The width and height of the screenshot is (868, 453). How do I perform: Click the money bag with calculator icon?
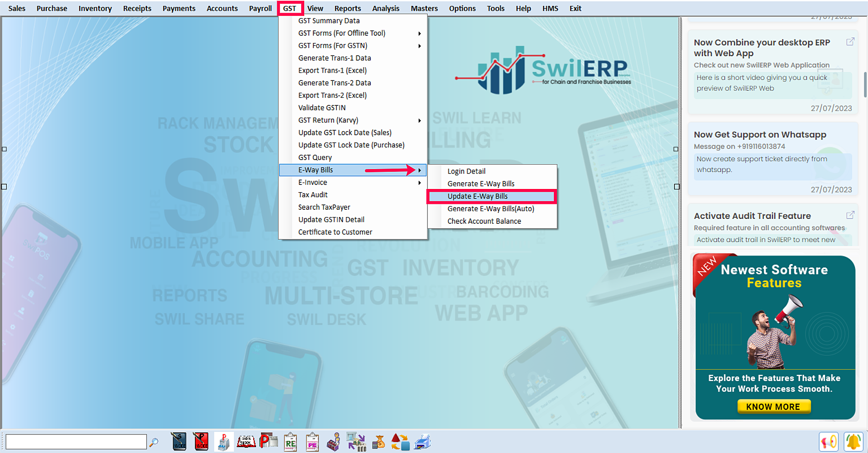(378, 442)
